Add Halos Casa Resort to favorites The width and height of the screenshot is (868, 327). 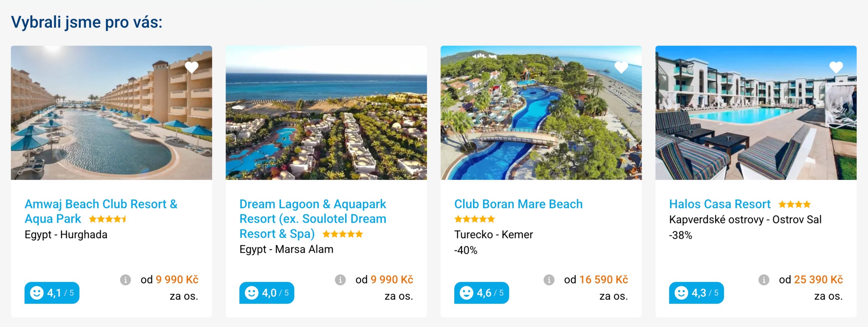pos(836,67)
